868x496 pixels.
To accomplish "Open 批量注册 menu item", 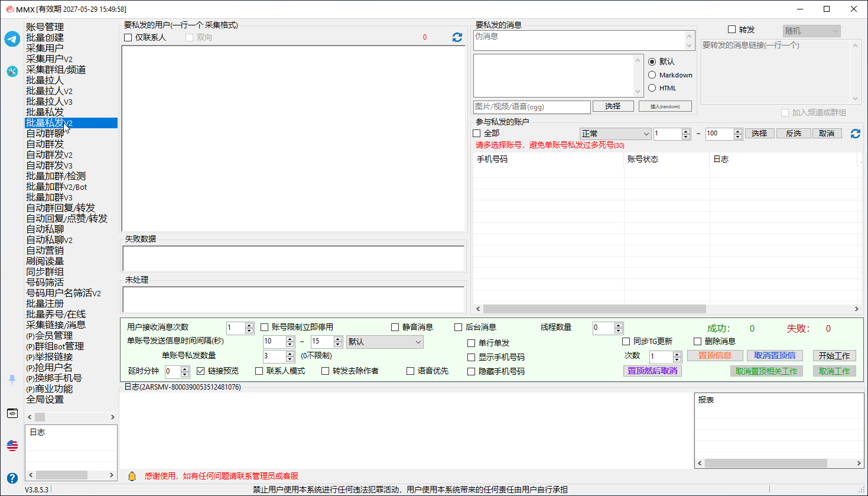I will [x=45, y=304].
